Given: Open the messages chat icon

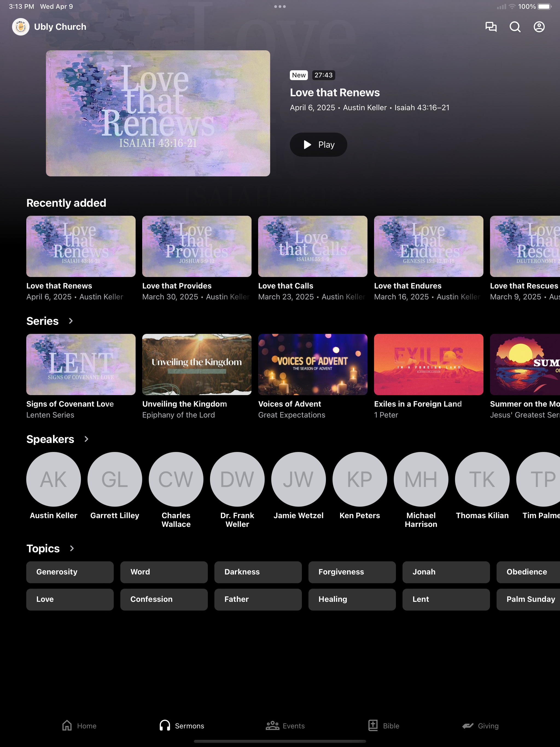Looking at the screenshot, I should [491, 27].
